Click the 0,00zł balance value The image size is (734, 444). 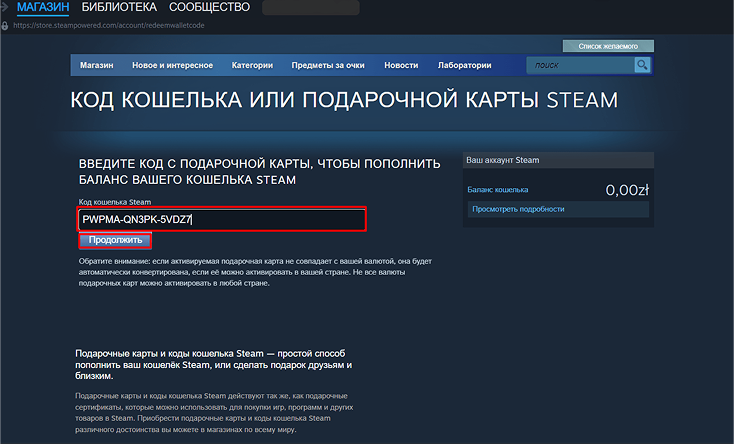coord(627,190)
